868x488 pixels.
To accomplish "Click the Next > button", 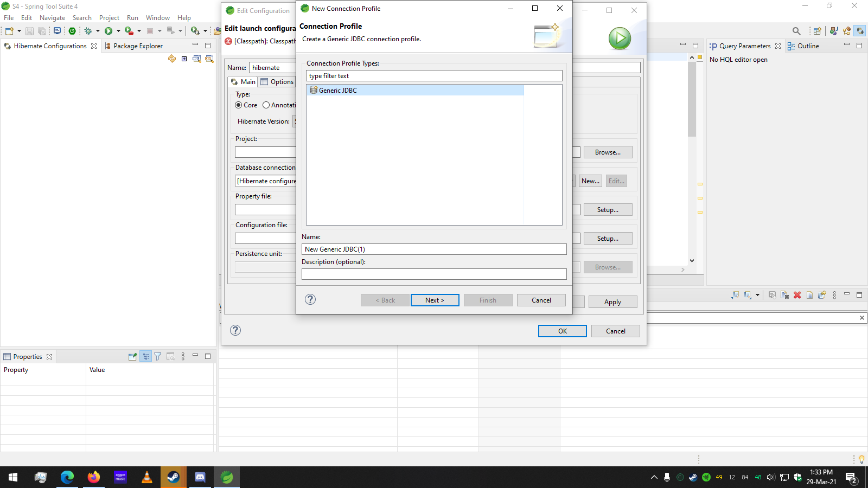I will (435, 300).
